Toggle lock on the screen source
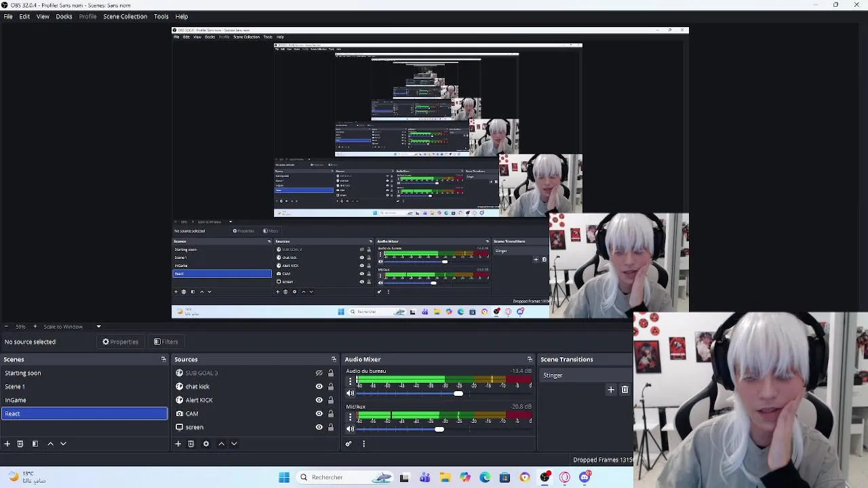The height and width of the screenshot is (488, 868). click(330, 427)
